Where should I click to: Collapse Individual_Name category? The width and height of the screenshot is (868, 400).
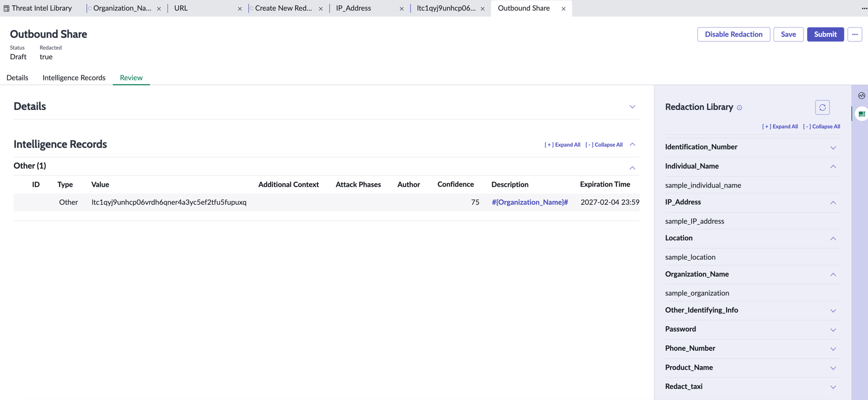point(833,166)
